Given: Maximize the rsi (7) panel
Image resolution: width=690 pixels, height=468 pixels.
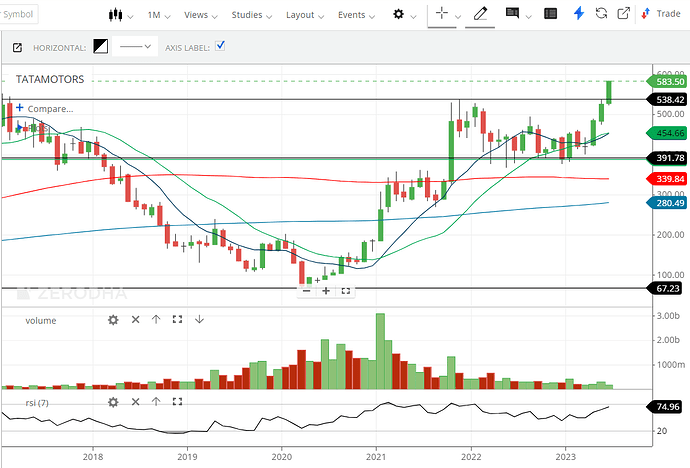Looking at the screenshot, I should click(x=177, y=402).
